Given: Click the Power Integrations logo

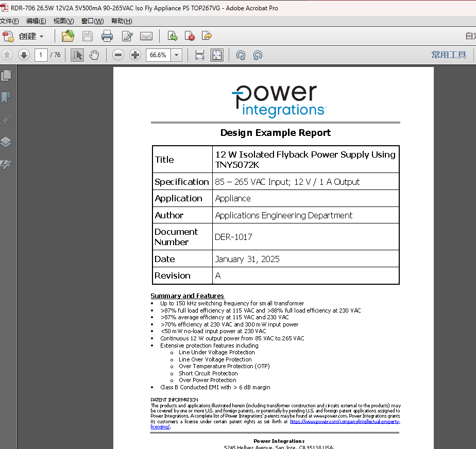Looking at the screenshot, I should point(279,101).
